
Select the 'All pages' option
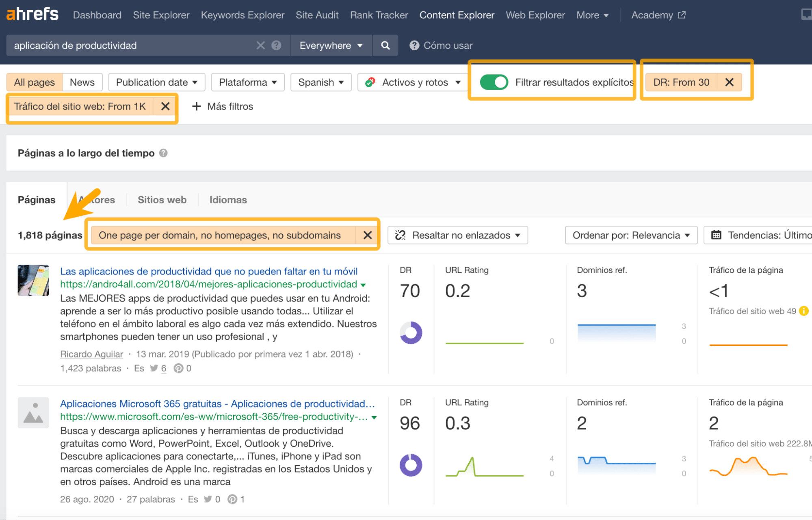pyautogui.click(x=34, y=82)
